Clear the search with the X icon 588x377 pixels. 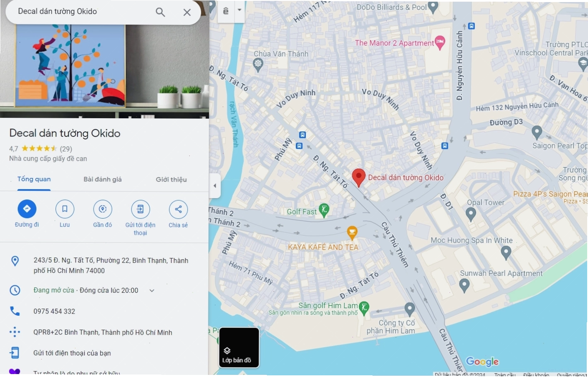(x=187, y=12)
